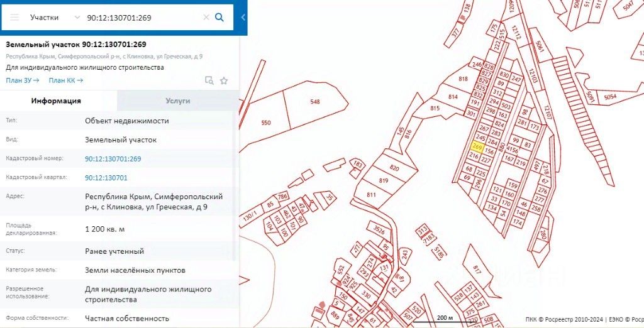Click the find-on-map icon beside the star
This screenshot has height=328, width=644.
(209, 80)
